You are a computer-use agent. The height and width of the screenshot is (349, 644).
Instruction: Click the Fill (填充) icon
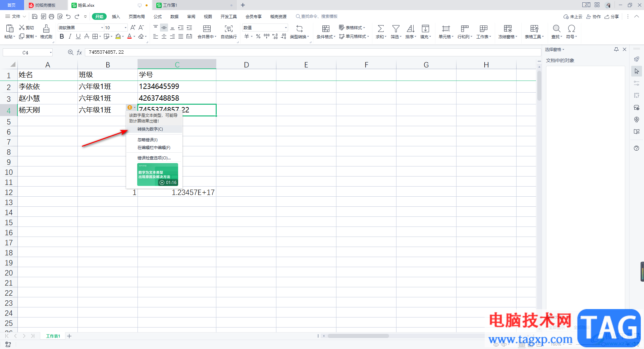point(425,29)
